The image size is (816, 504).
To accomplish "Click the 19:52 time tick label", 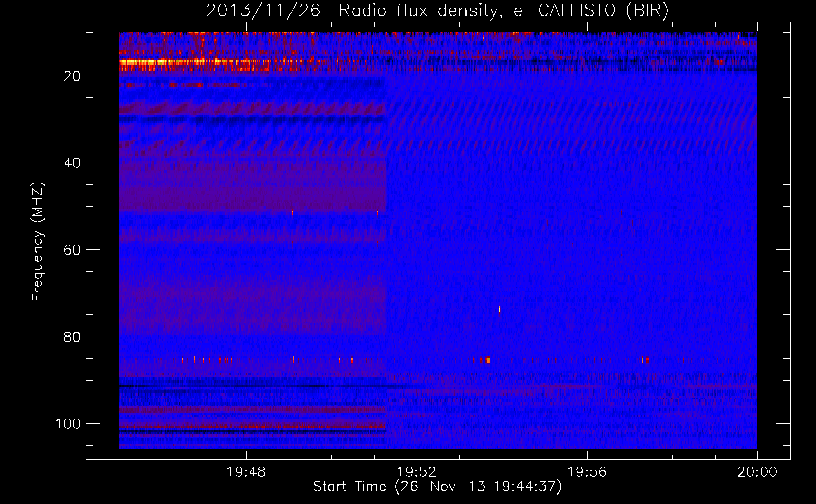I will (417, 472).
